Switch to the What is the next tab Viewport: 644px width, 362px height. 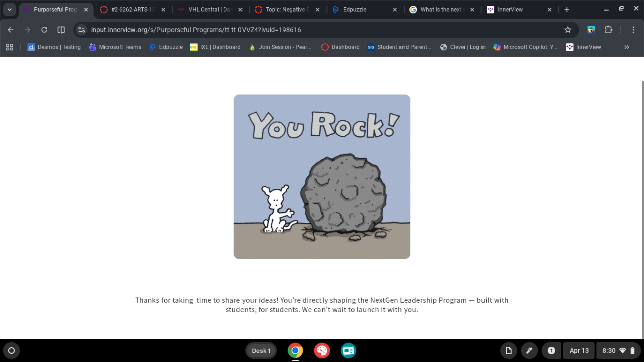coord(442,10)
